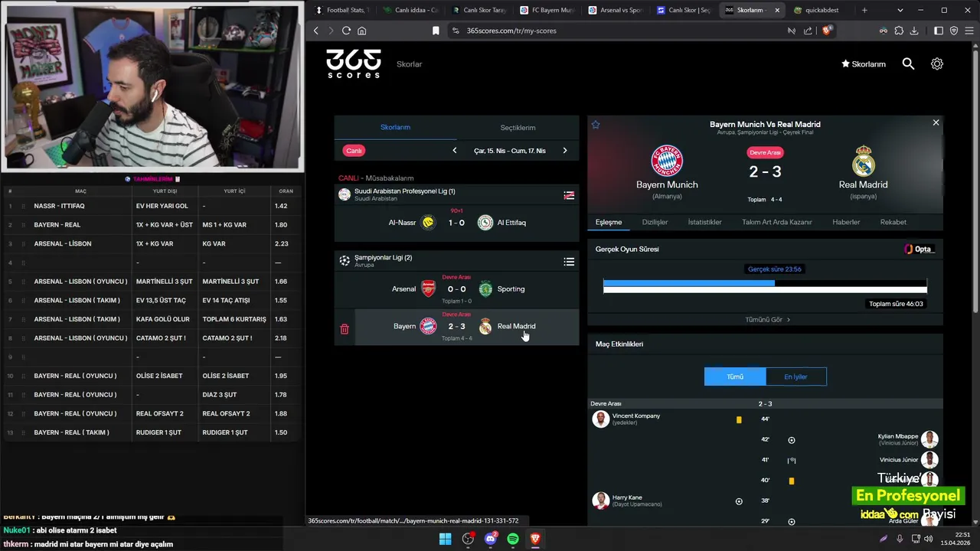Open Spotify from taskbar

click(x=513, y=539)
